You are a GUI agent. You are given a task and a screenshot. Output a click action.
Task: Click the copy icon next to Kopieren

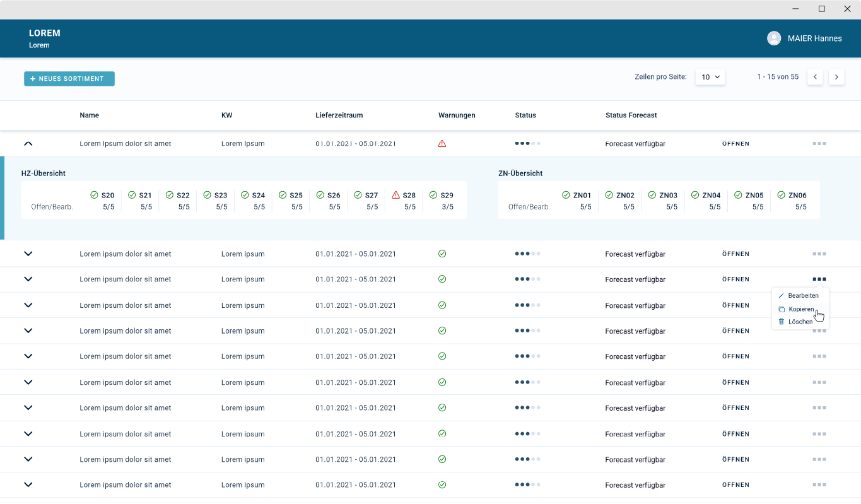tap(782, 308)
